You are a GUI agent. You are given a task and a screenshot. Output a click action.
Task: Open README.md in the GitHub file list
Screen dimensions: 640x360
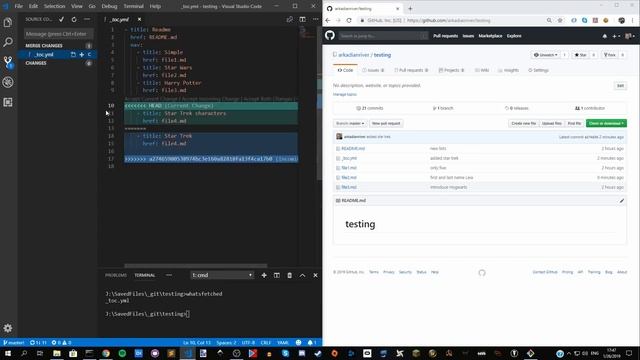click(x=353, y=149)
